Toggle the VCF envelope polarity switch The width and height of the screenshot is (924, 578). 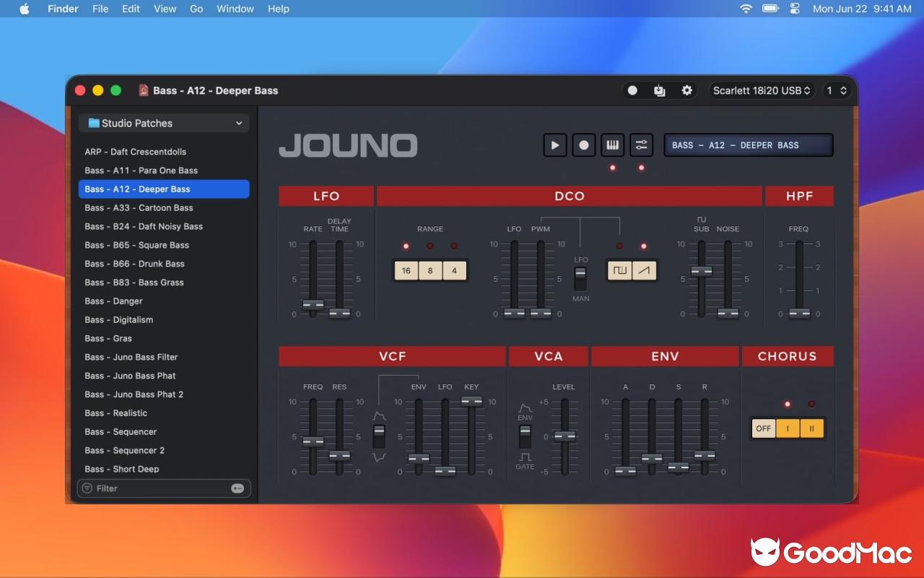click(x=379, y=436)
